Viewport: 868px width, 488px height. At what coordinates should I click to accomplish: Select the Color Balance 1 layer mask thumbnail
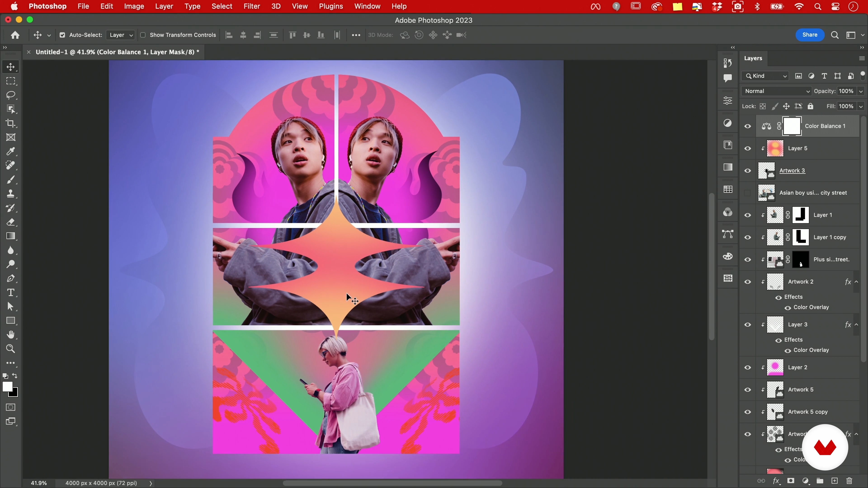(x=792, y=126)
